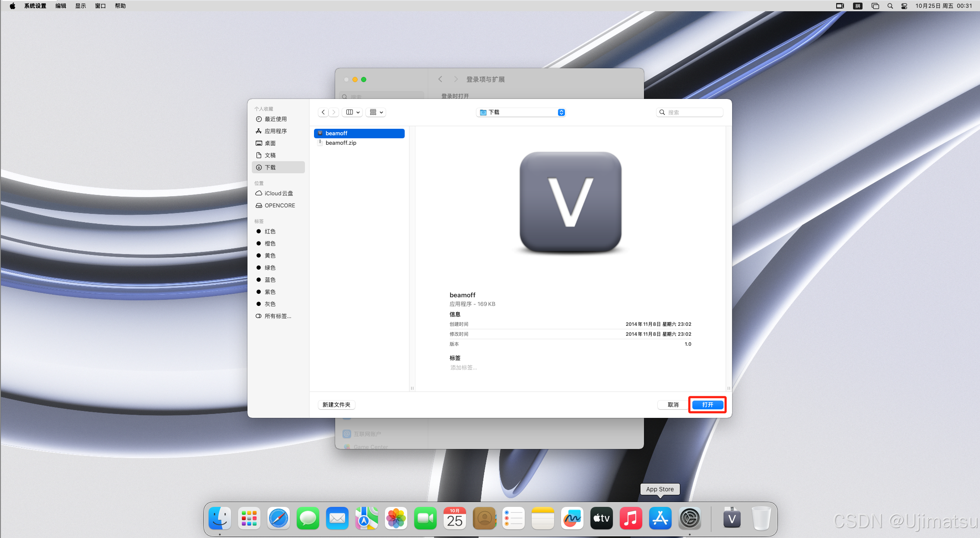Open Spotlight search in menu bar
The width and height of the screenshot is (980, 538).
point(890,6)
